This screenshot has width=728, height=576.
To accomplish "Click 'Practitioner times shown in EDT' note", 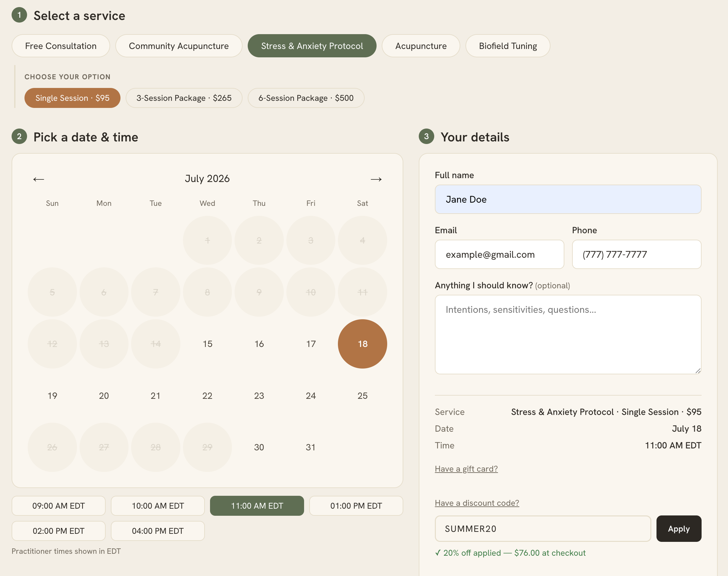I will (x=66, y=551).
